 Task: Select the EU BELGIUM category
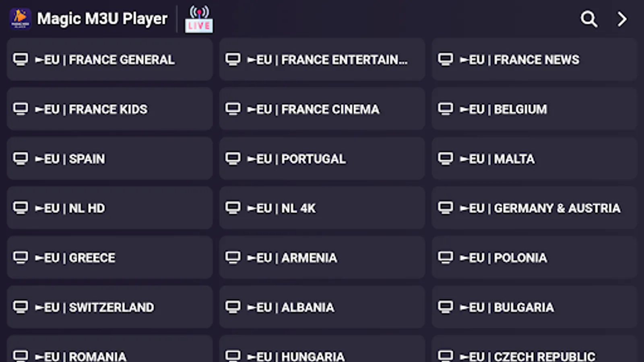(x=534, y=109)
